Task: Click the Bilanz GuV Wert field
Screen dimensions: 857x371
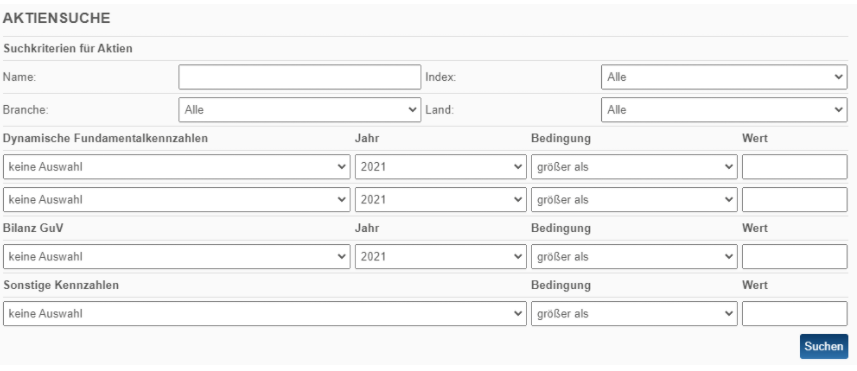Action: [795, 256]
